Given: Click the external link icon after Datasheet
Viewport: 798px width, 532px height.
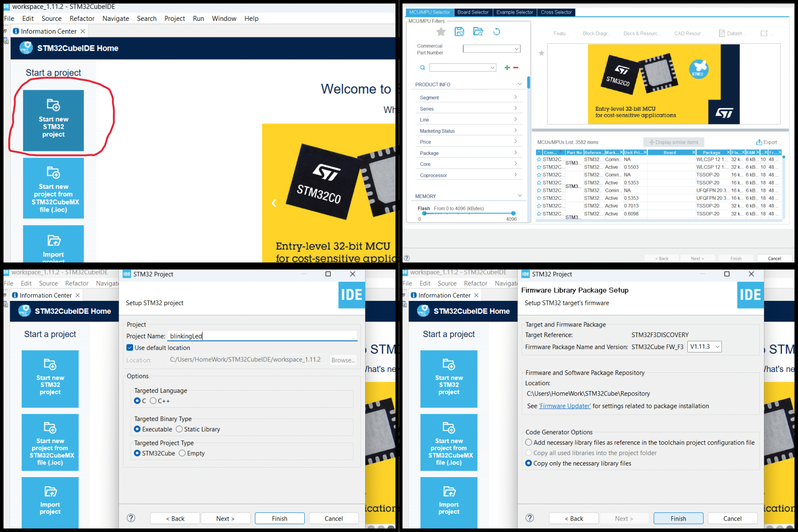Looking at the screenshot, I should [x=764, y=33].
